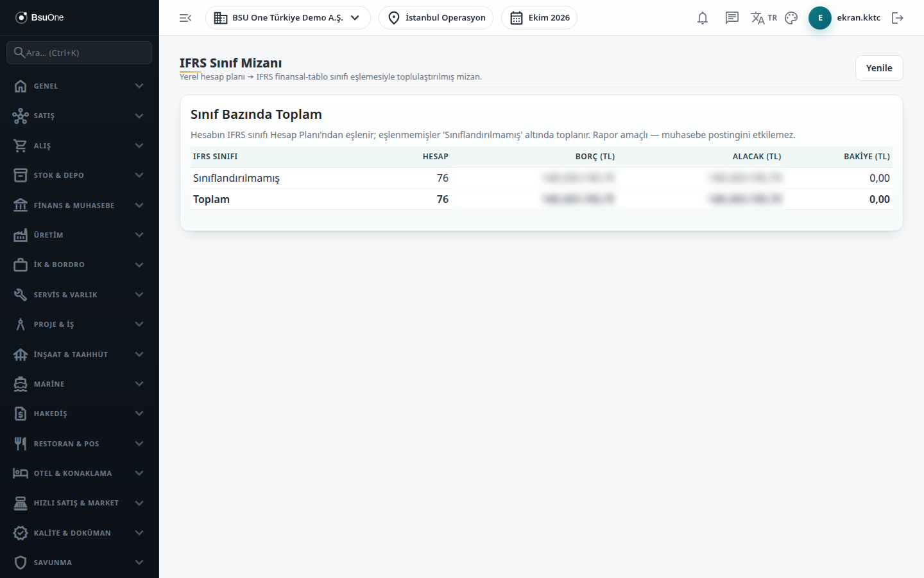Expand the İNŞAAT & TAAHHÜT chevron

point(139,355)
